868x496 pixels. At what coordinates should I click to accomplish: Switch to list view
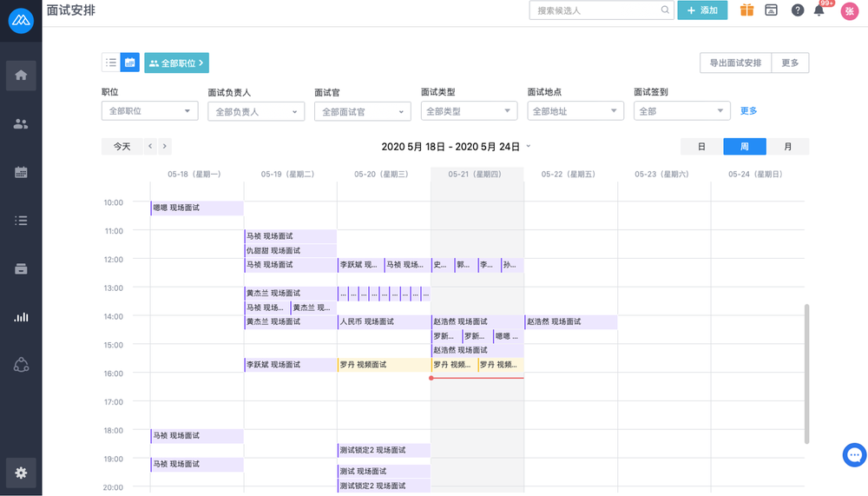click(111, 63)
